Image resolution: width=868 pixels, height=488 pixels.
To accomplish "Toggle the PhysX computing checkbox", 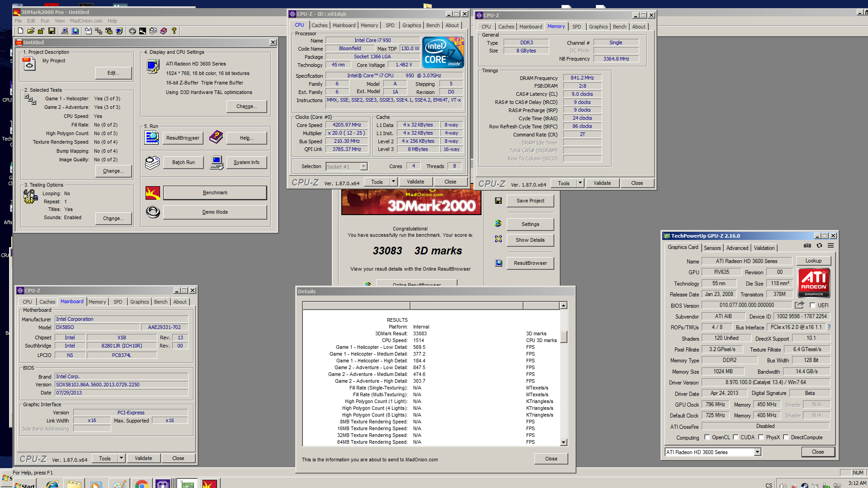I will point(761,437).
